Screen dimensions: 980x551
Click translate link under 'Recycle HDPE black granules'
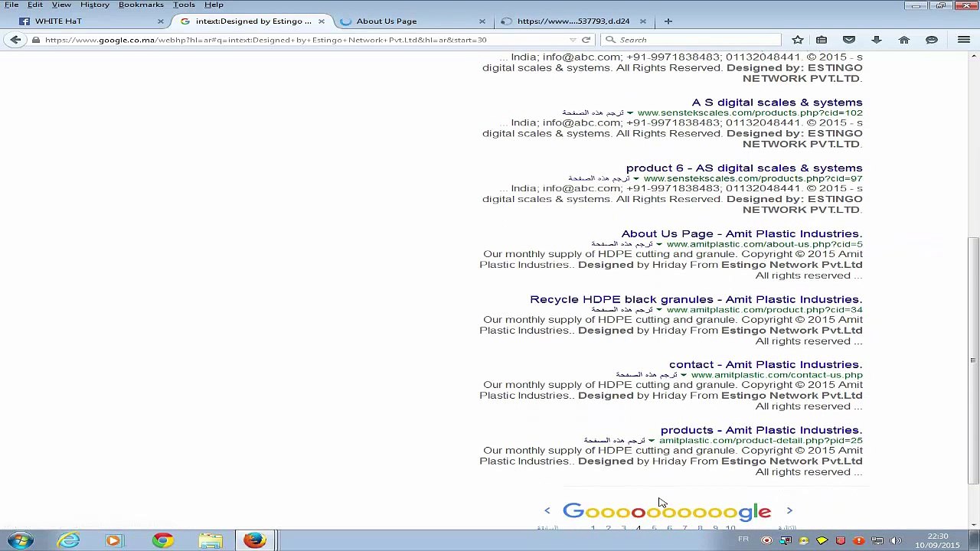coord(622,310)
